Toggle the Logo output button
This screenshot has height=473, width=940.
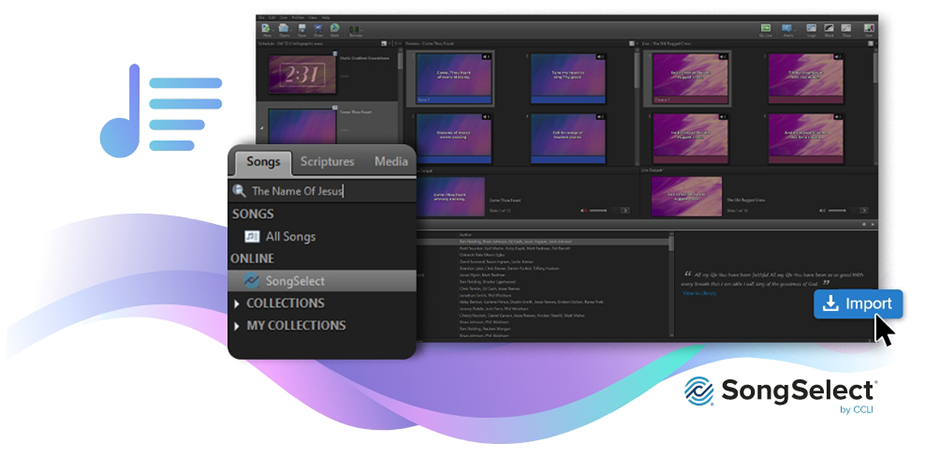coord(811,28)
